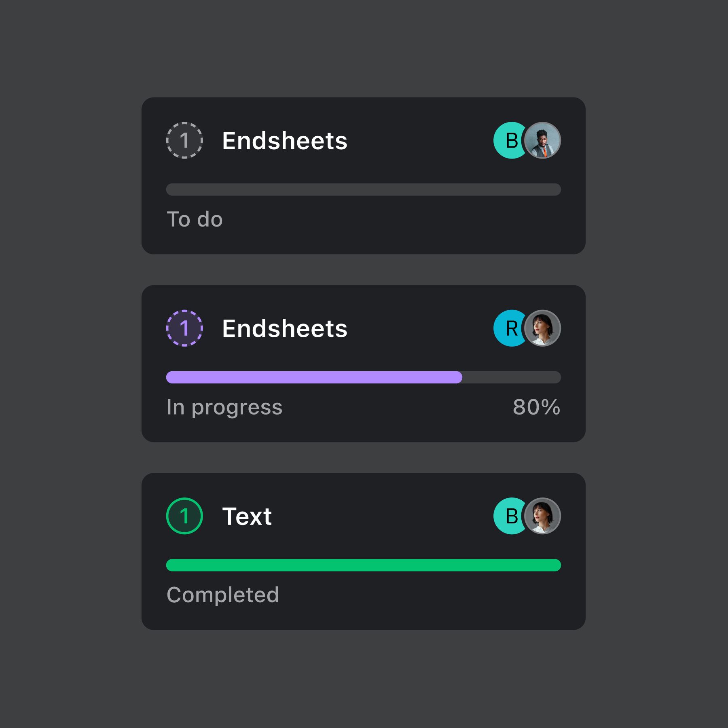Click the To do status label
This screenshot has height=728, width=728.
(x=195, y=219)
